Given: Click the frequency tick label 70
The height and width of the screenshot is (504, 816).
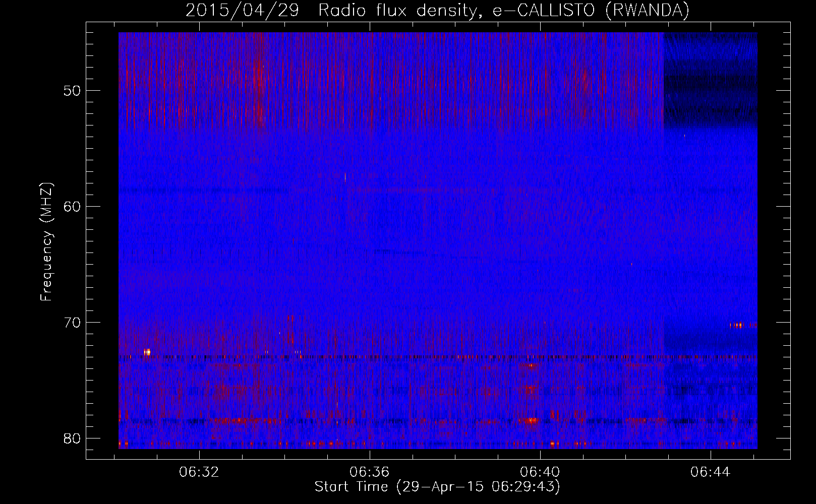Looking at the screenshot, I should coord(73,322).
